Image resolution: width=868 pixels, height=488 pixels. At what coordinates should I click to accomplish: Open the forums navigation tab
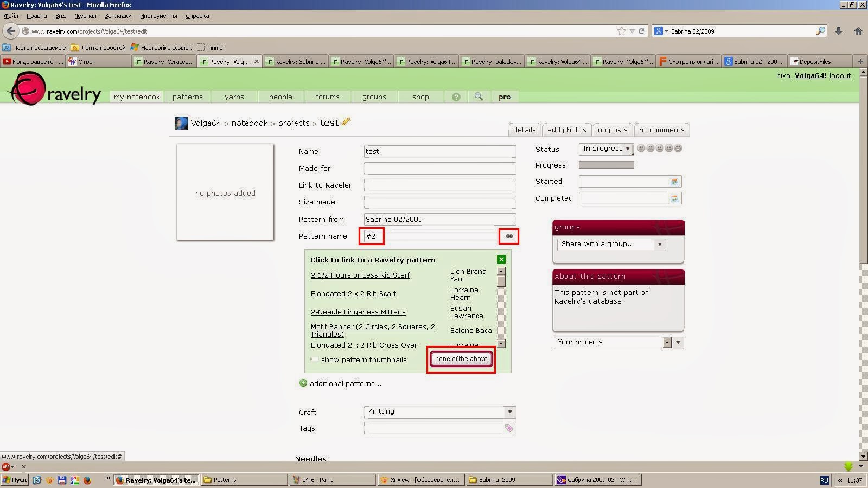pyautogui.click(x=328, y=97)
